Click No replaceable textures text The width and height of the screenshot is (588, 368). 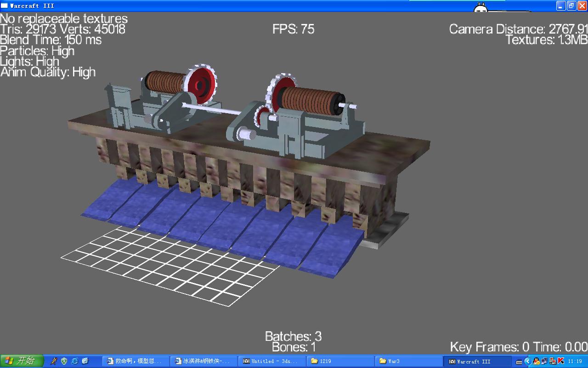64,18
